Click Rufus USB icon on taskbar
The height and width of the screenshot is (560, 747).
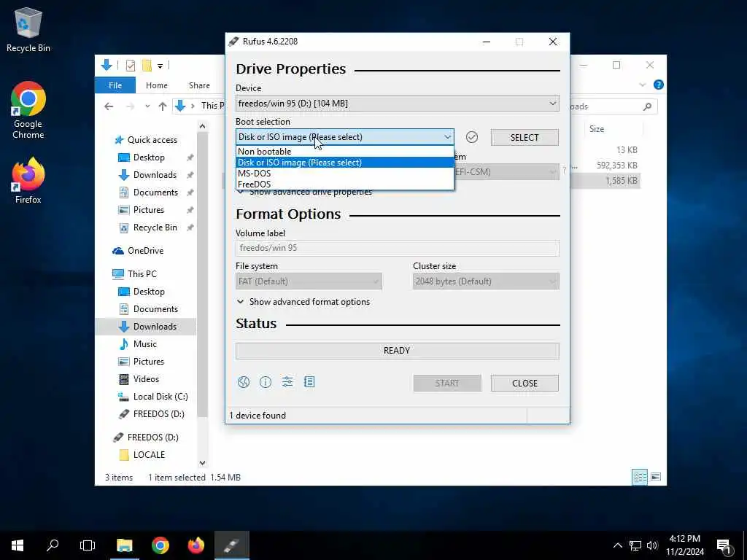(x=231, y=545)
